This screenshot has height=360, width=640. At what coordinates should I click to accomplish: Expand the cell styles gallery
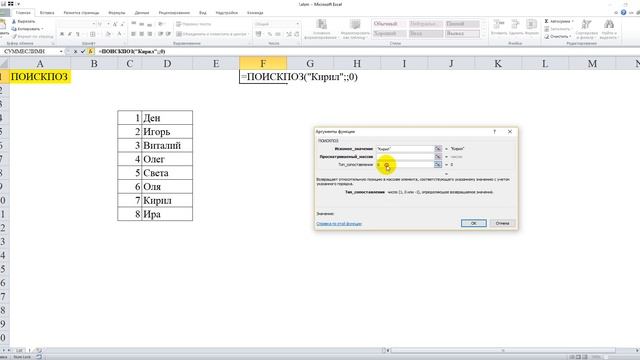tap(484, 36)
